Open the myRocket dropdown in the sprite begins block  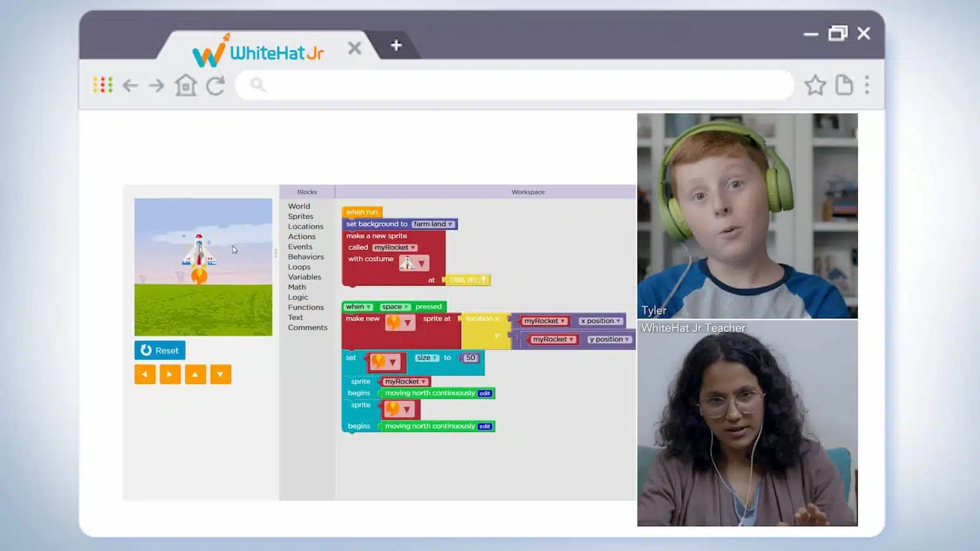[x=405, y=381]
